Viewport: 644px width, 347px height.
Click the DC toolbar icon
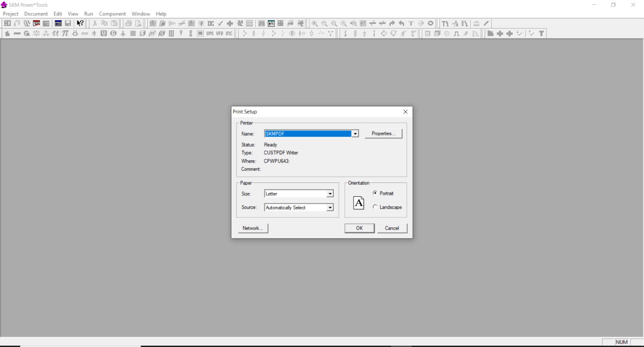tap(211, 23)
